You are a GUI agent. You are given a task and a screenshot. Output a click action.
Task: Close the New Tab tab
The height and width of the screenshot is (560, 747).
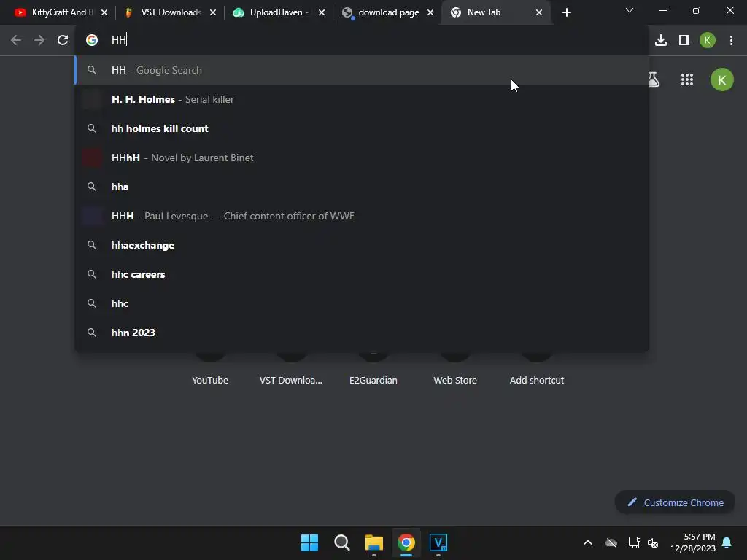coord(539,12)
